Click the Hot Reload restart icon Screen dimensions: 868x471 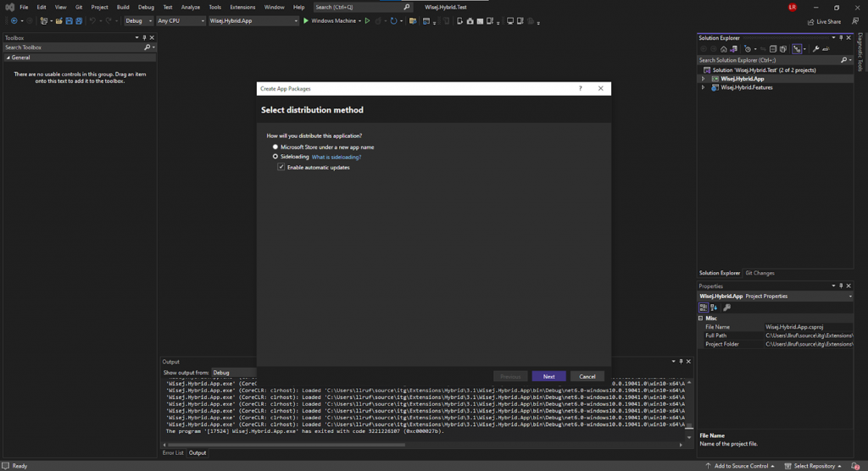[x=393, y=21]
